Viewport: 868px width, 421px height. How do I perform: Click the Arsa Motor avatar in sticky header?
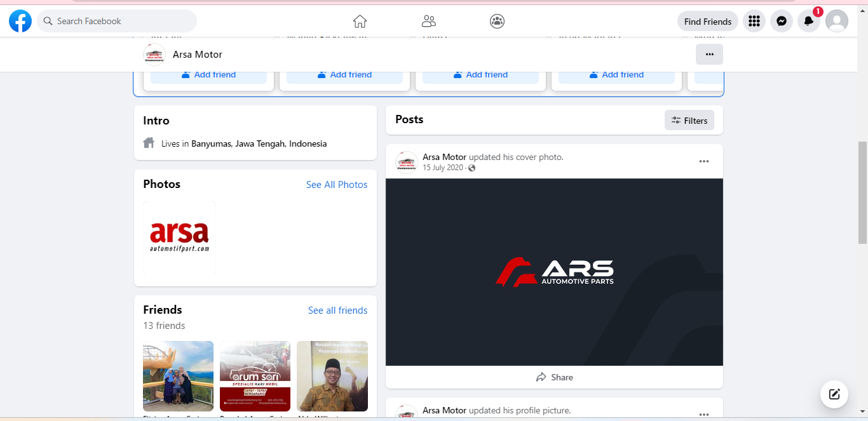tap(154, 55)
